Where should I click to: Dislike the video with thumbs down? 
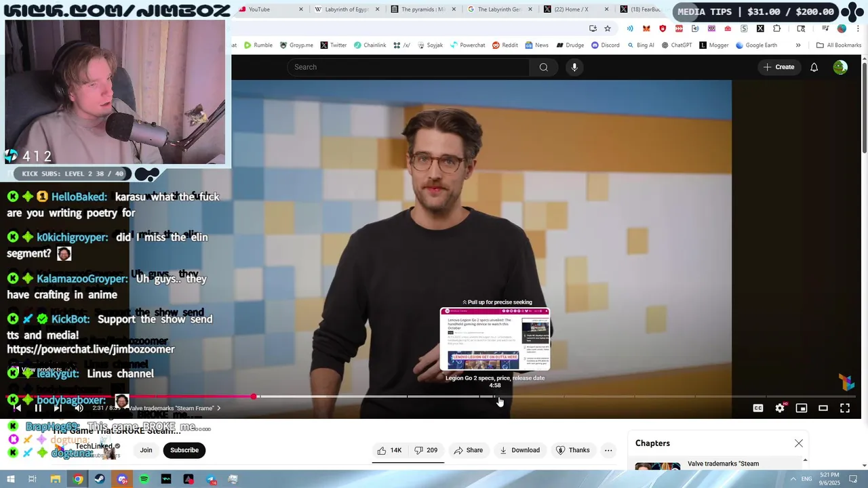pyautogui.click(x=426, y=450)
